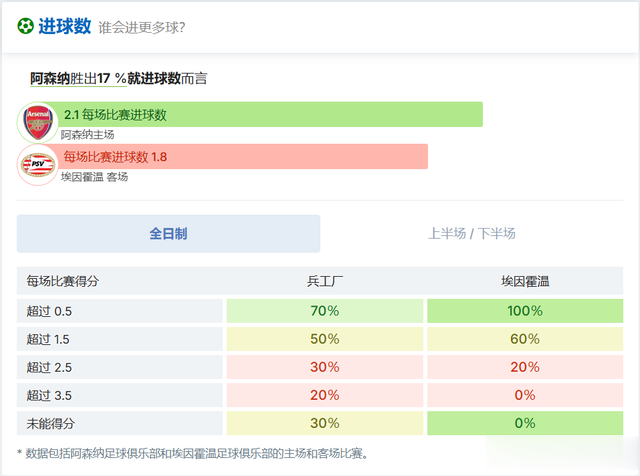Click the 每场比赛得分 row header
This screenshot has height=476, width=640.
pos(63,282)
